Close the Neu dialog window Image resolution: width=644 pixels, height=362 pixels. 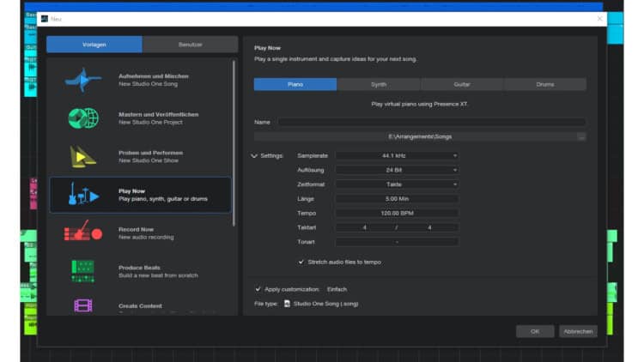599,19
